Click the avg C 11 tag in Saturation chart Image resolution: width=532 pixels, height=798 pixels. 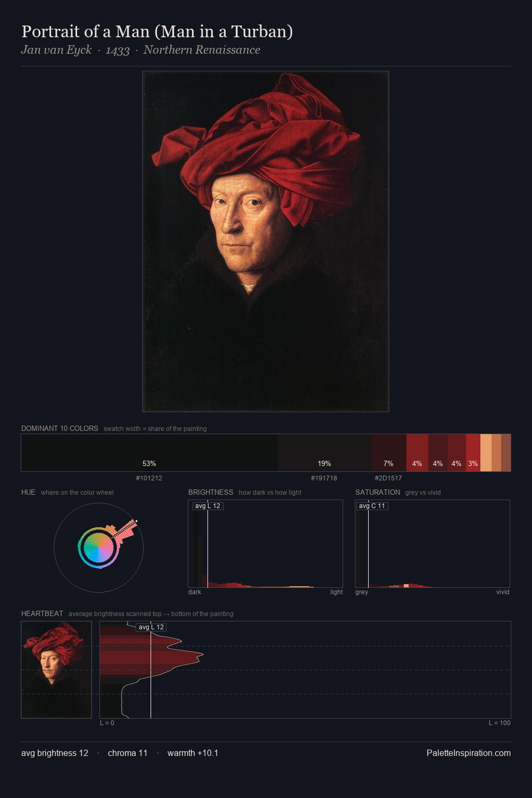(372, 506)
